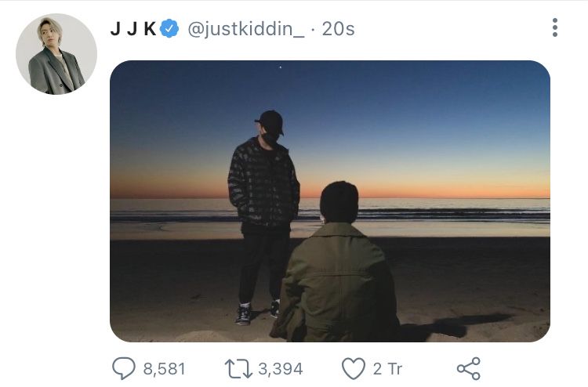Tap the small star in the sky
This screenshot has width=588, height=387.
[x=281, y=67]
